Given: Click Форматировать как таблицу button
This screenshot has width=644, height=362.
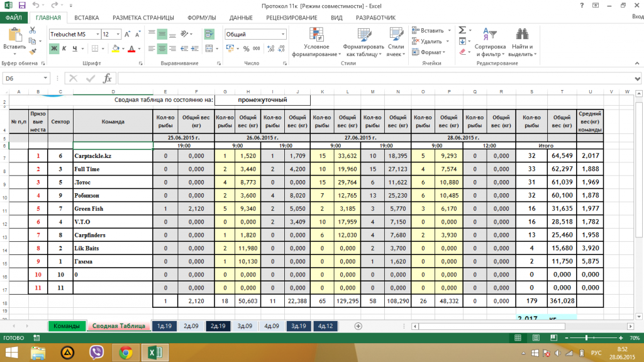Looking at the screenshot, I should tap(363, 42).
